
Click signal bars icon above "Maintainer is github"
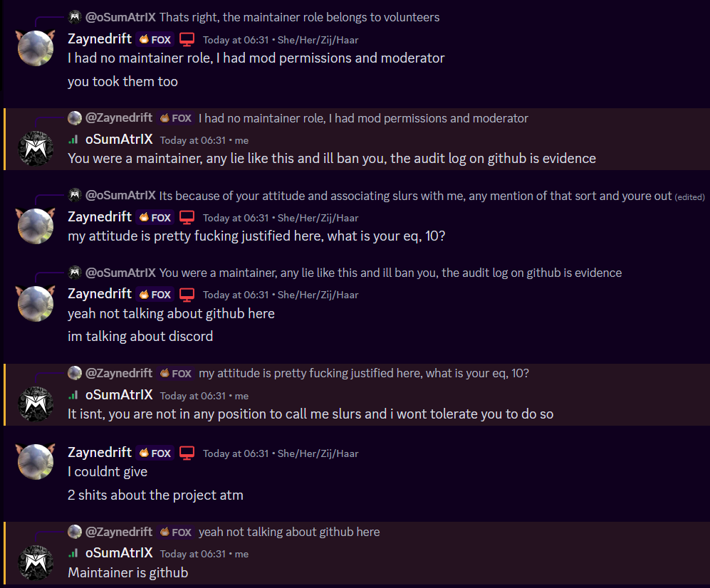click(73, 553)
